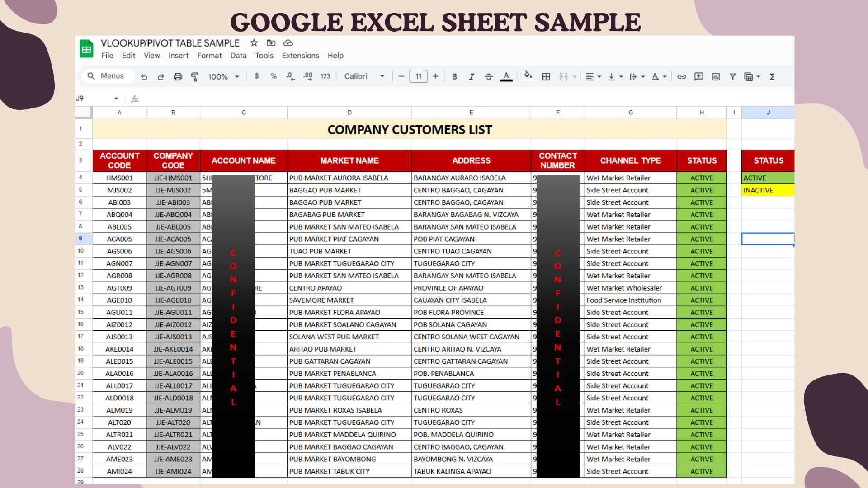
Task: Toggle strikethrough formatting
Action: pyautogui.click(x=488, y=77)
